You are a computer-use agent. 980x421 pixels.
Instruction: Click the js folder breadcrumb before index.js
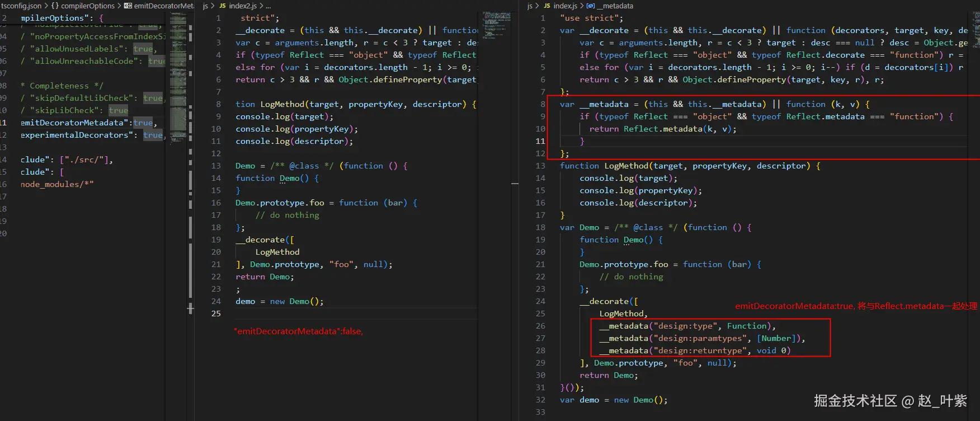(530, 6)
